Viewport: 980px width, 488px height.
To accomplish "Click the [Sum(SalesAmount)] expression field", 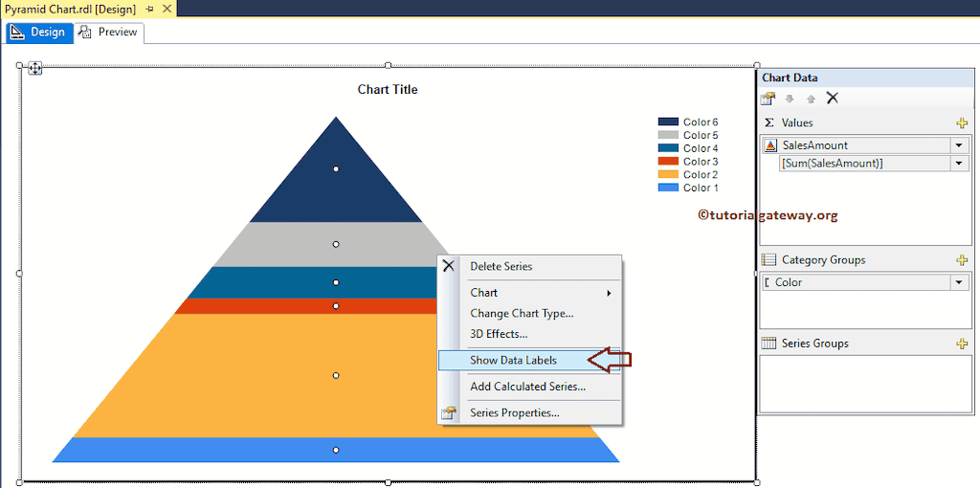I will point(865,164).
